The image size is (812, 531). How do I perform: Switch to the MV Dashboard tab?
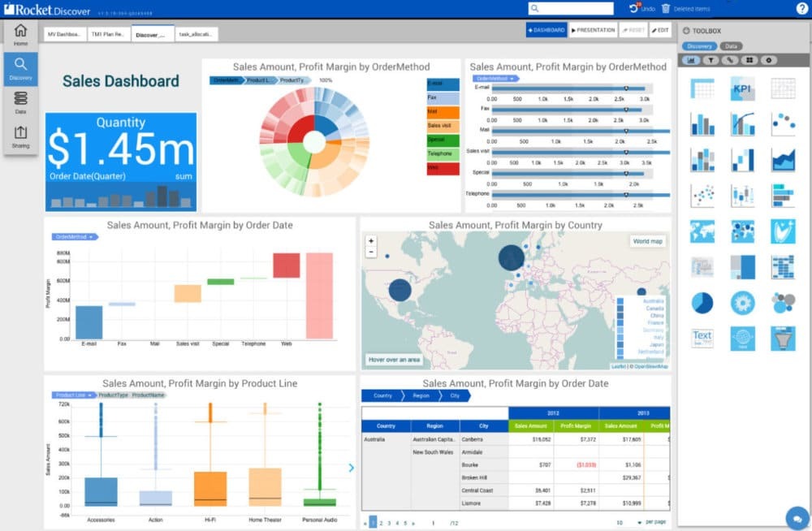pos(63,35)
